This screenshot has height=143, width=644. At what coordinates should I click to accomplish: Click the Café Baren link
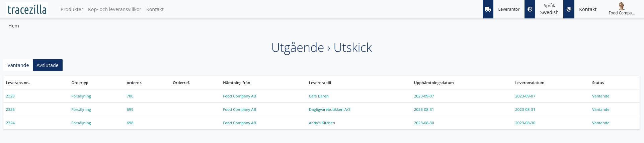319,96
